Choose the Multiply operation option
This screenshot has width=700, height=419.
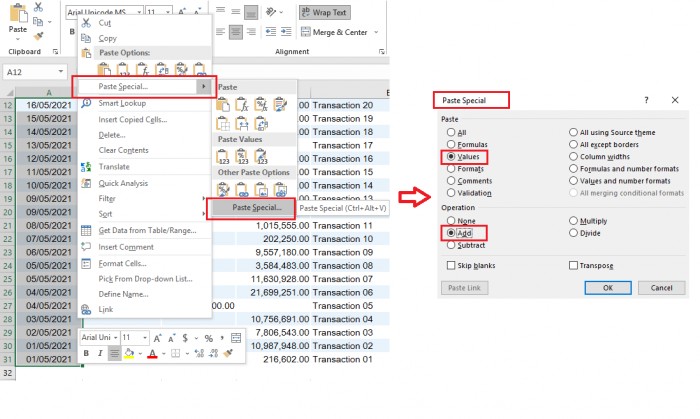click(x=572, y=220)
